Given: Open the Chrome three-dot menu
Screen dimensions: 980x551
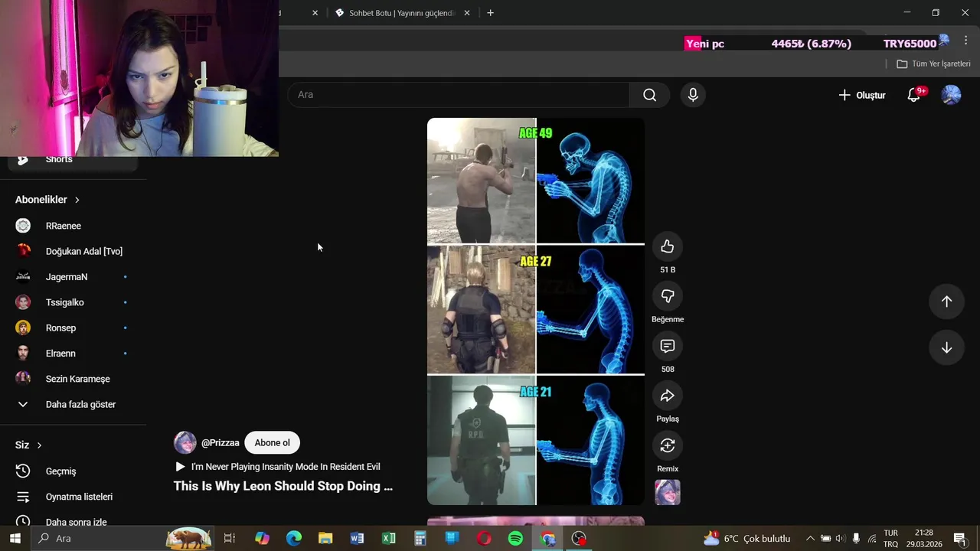Looking at the screenshot, I should click(x=966, y=41).
